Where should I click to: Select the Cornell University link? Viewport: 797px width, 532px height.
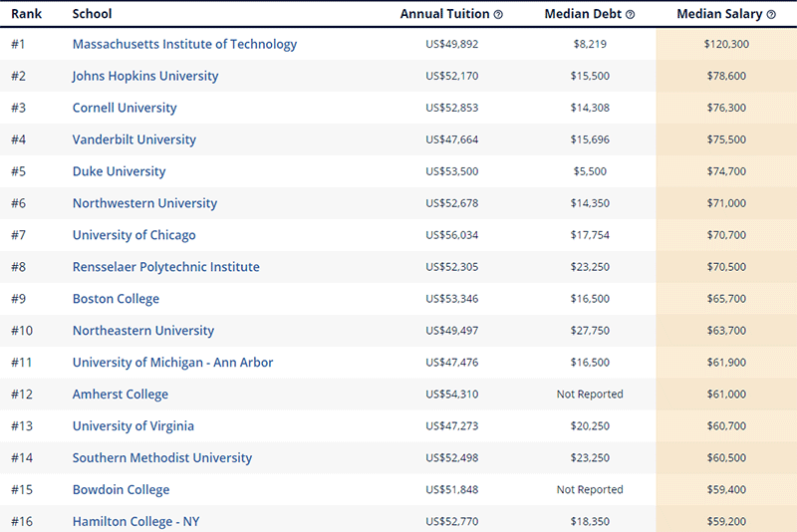125,108
